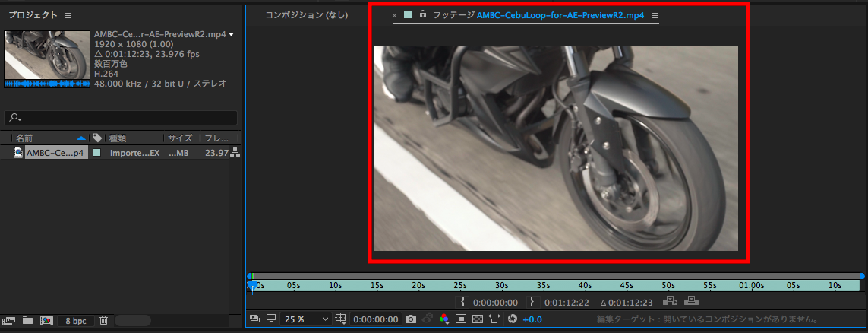Click the in point timecode 0:00:00:00
Screen dimensions: 868x333
[x=495, y=303]
